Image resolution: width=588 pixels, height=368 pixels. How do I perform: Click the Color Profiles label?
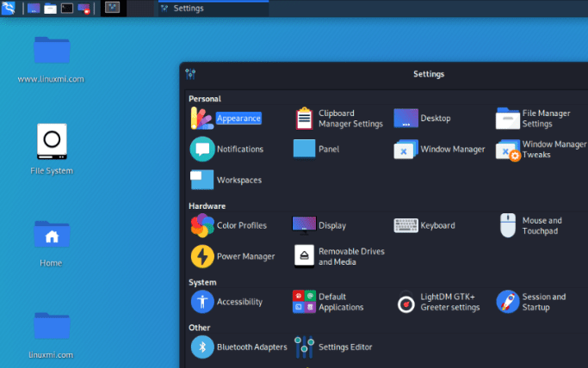242,225
